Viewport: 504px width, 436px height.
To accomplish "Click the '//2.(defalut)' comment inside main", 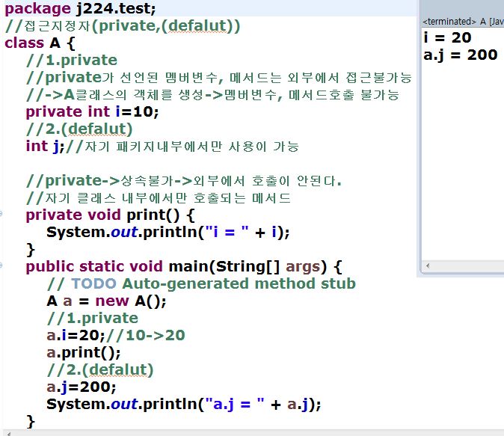I will click(100, 369).
